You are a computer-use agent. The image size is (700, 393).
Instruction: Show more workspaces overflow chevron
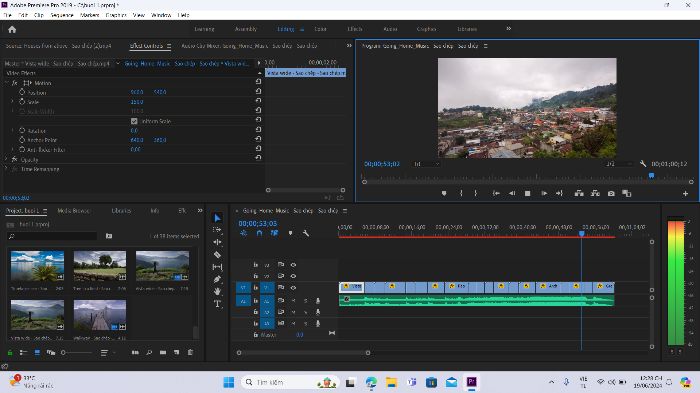(508, 29)
